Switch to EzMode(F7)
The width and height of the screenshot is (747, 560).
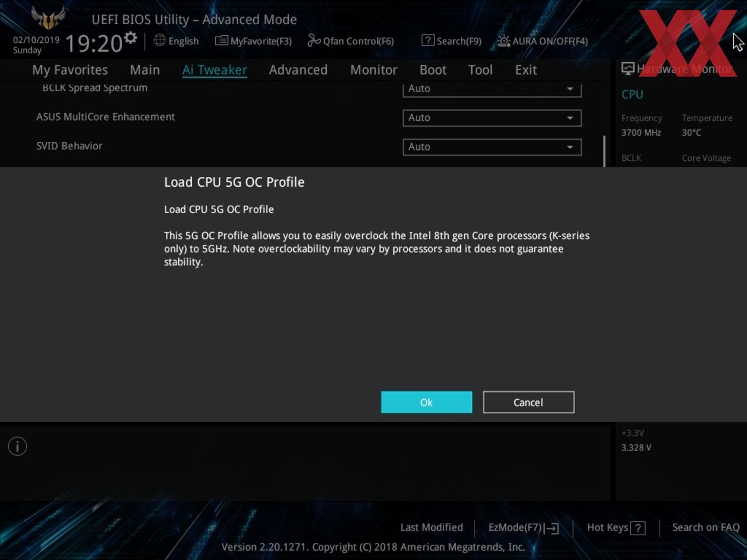[x=523, y=528]
